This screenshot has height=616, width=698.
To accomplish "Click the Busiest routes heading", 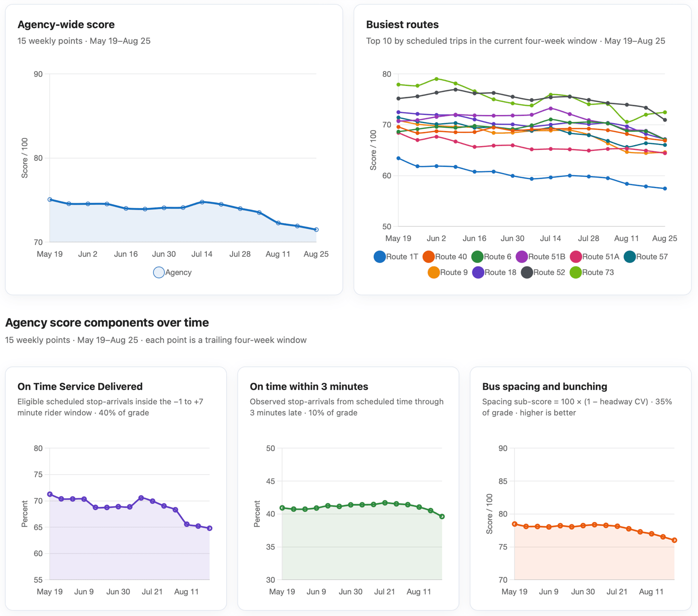I will pyautogui.click(x=402, y=25).
